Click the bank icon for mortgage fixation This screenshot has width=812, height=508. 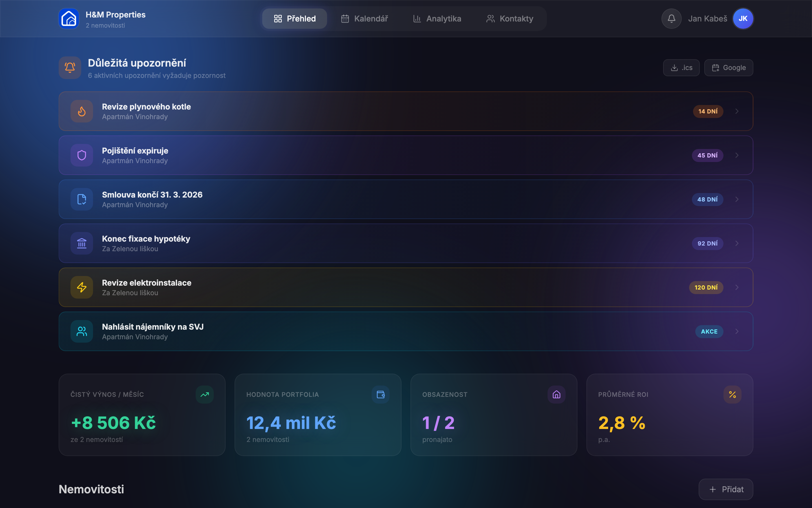coord(81,243)
